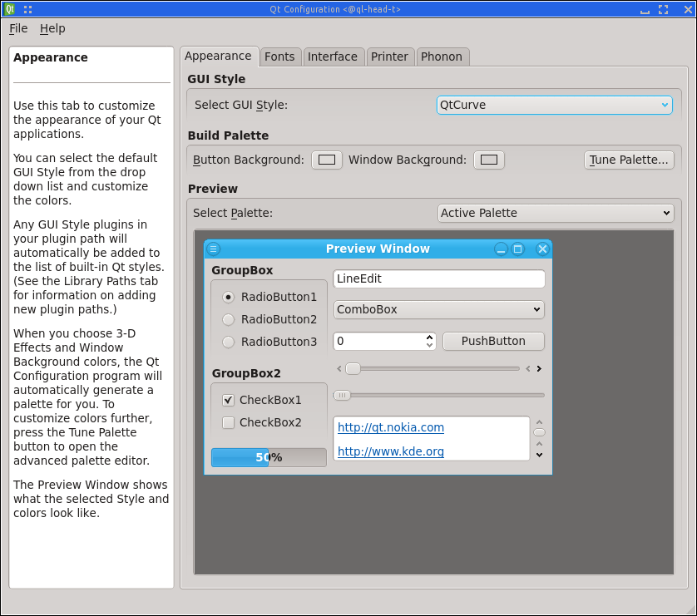This screenshot has width=697, height=616.
Task: Click the Window Background color swatch
Action: coord(489,160)
